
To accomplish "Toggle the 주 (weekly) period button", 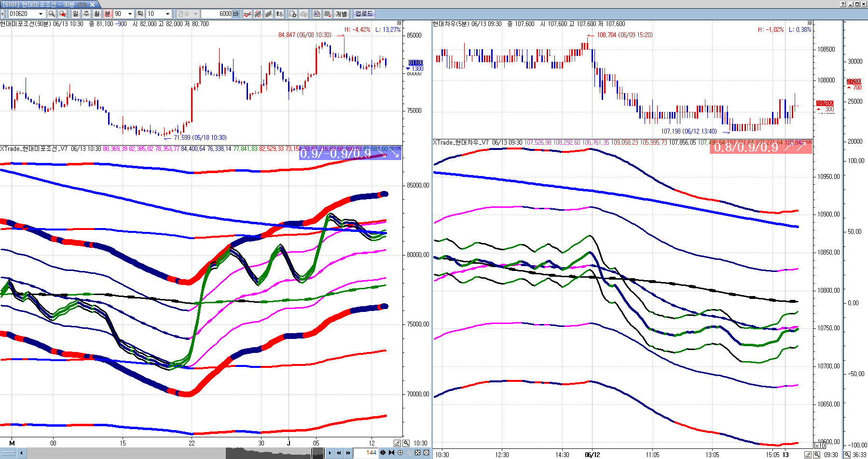I will click(86, 14).
